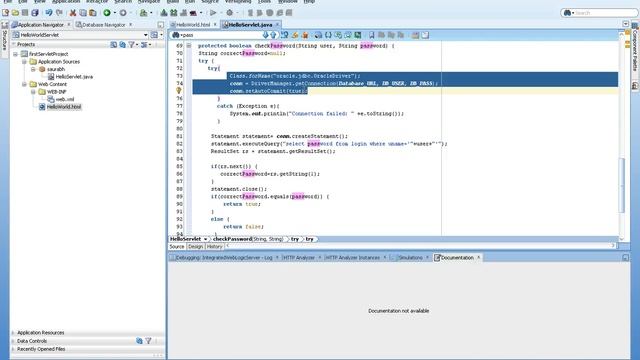Expand the Data Controls section

13,341
